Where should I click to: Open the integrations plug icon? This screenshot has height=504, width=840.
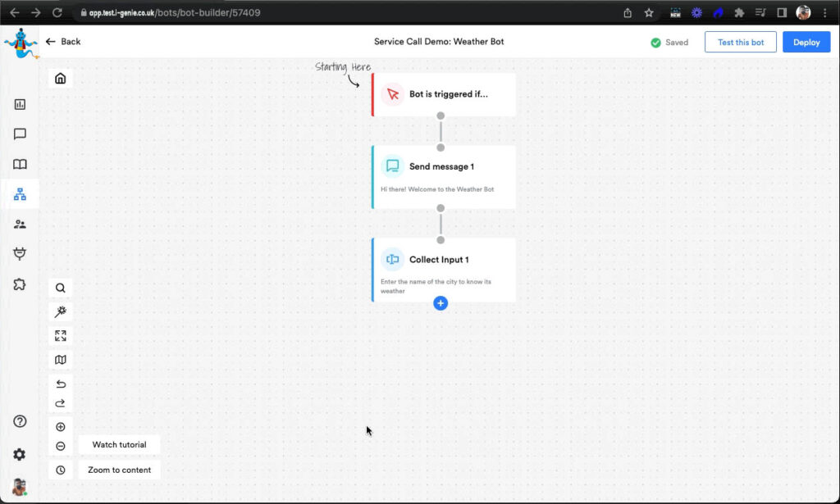point(20,254)
